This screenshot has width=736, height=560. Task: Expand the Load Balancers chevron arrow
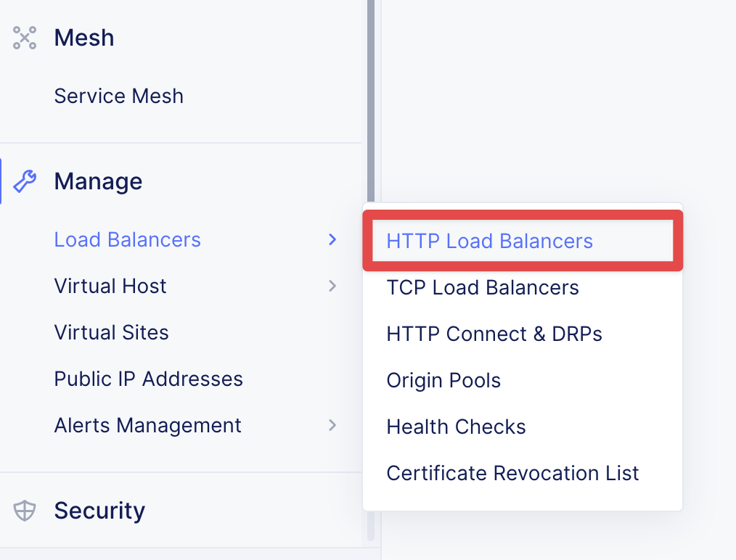332,239
